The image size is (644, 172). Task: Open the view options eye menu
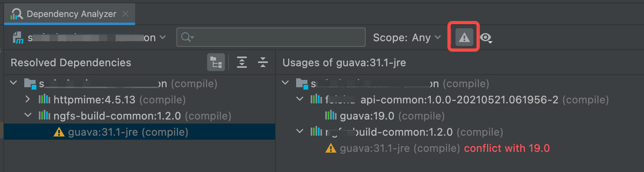pos(486,38)
